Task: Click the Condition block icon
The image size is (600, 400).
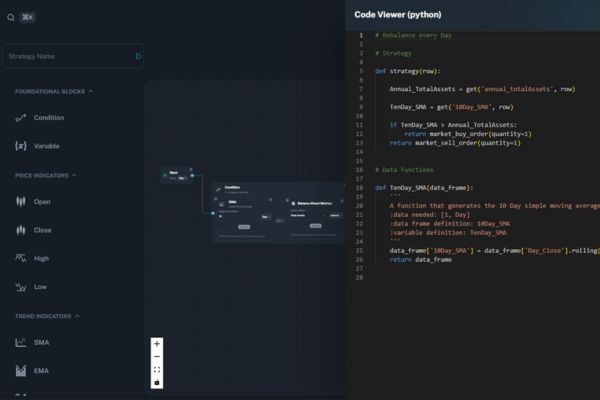Action: [21, 118]
